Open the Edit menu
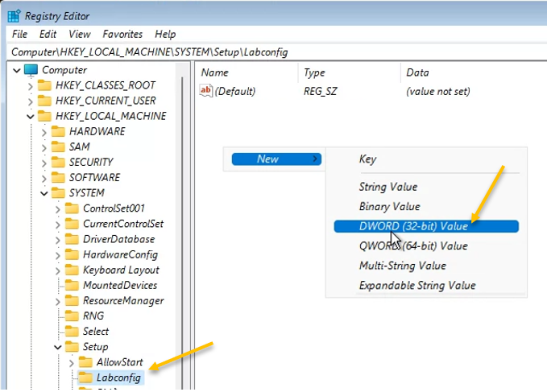Screen dimensions: 547x392 (48, 34)
